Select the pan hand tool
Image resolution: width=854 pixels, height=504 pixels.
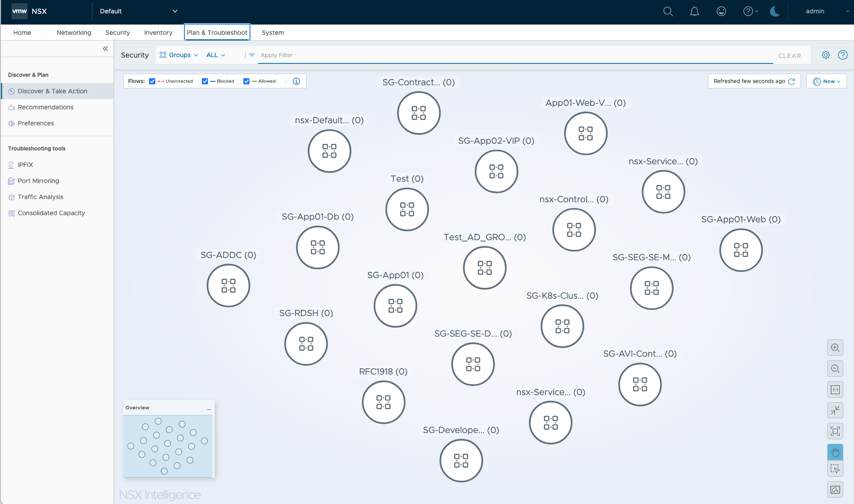coord(835,453)
